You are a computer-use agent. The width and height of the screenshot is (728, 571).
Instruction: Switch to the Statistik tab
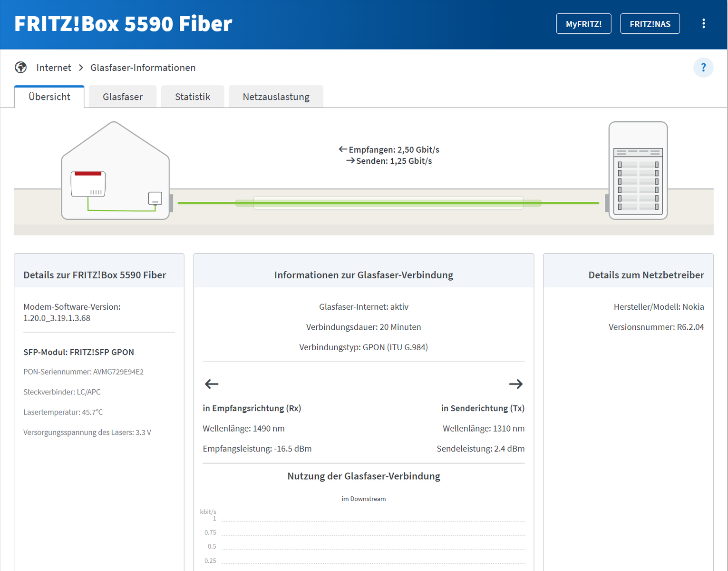193,97
